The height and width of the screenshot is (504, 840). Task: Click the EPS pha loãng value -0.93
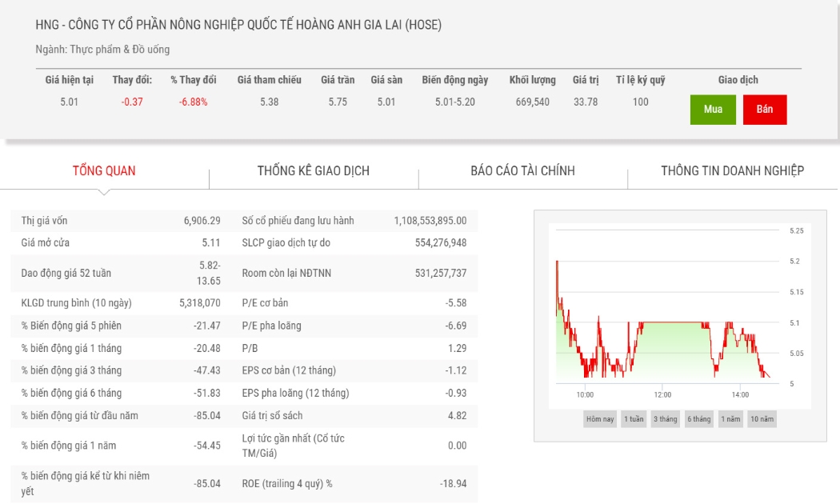tap(455, 393)
